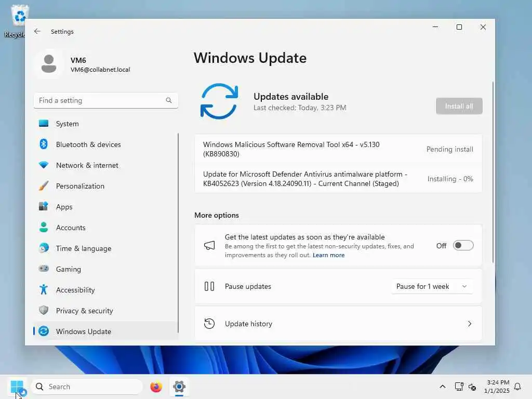Click the Pending install status text

tap(449, 149)
